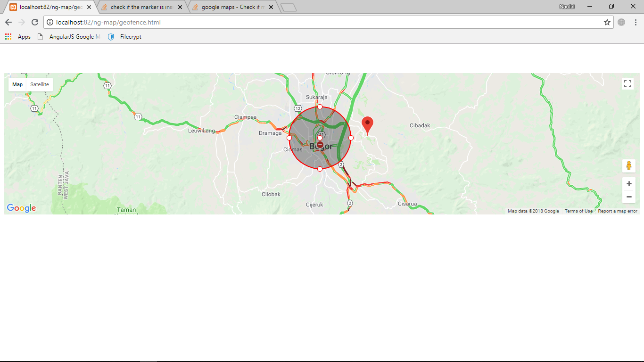
Task: Click 'Map data ©2018 Google' text
Action: 533,211
